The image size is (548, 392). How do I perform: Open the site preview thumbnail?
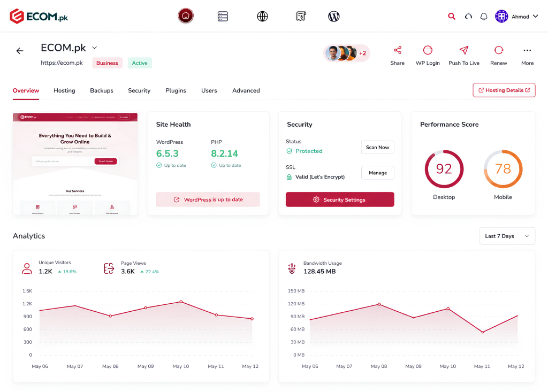click(x=75, y=164)
